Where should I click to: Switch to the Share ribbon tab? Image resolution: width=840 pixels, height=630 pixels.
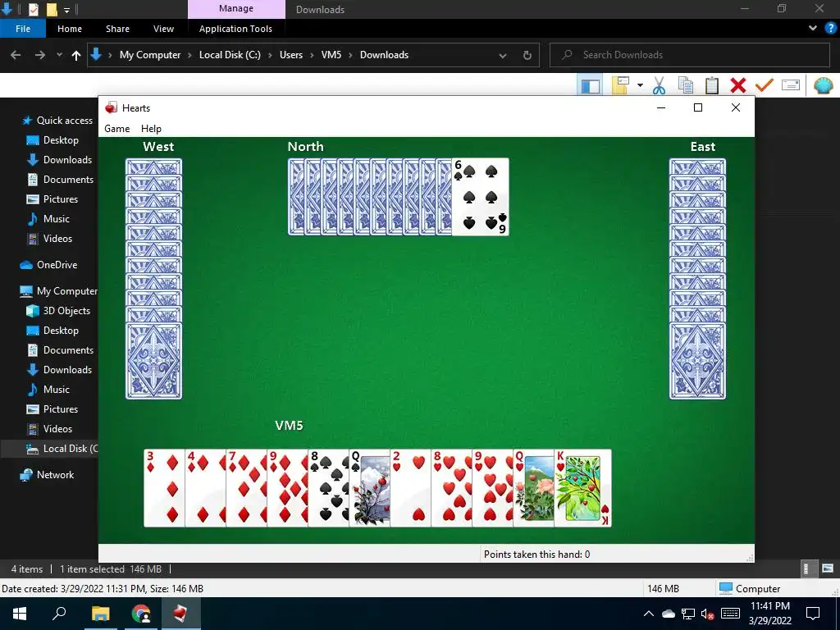(117, 29)
